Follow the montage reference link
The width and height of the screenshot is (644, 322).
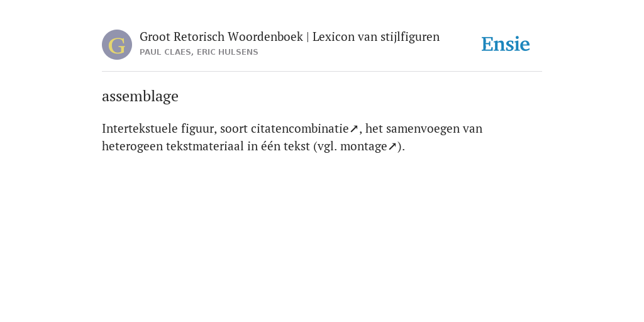click(x=364, y=147)
